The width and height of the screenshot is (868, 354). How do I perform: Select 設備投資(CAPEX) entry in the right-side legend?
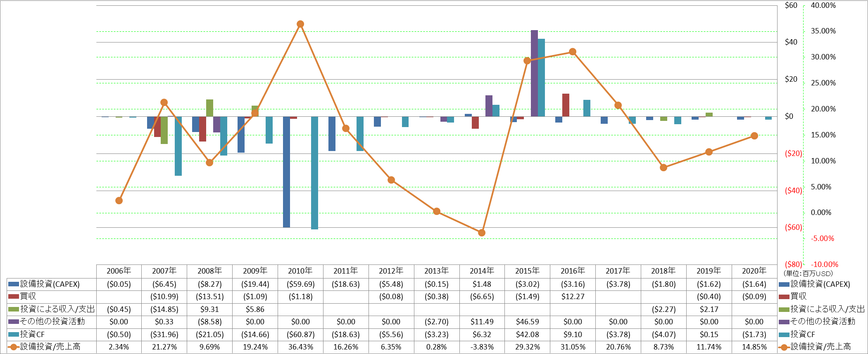click(x=814, y=284)
